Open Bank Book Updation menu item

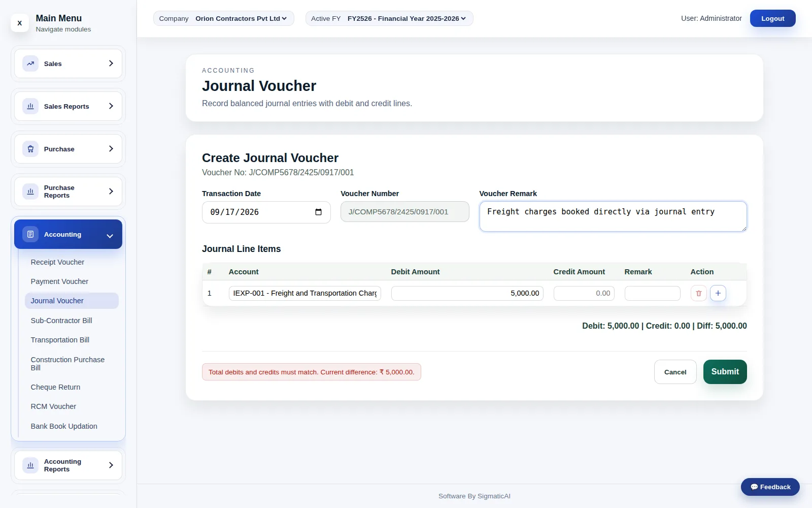click(x=72, y=426)
